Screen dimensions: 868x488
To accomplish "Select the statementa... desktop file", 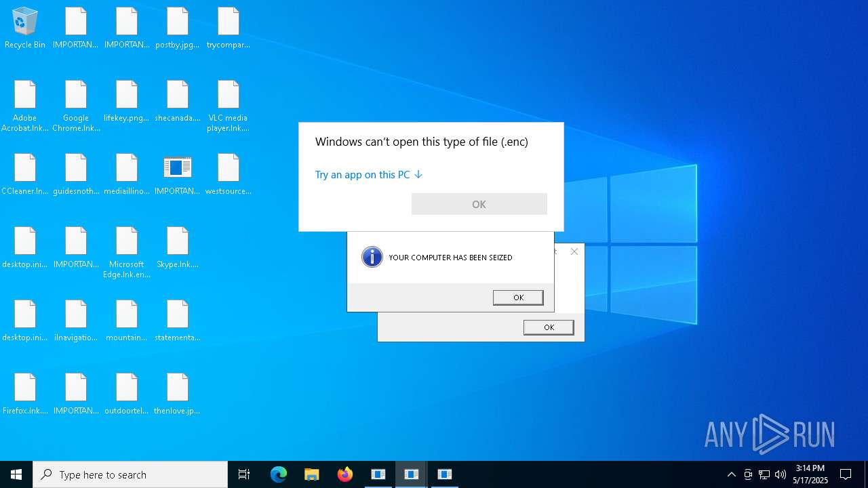I will [178, 321].
